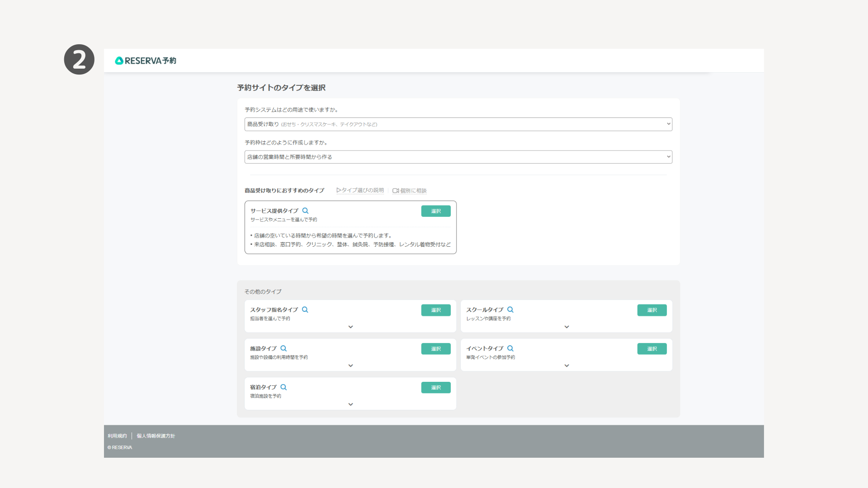Open the 用途 dropdown showing 商品受け取り
Screen dimensions: 868x488
coord(458,124)
